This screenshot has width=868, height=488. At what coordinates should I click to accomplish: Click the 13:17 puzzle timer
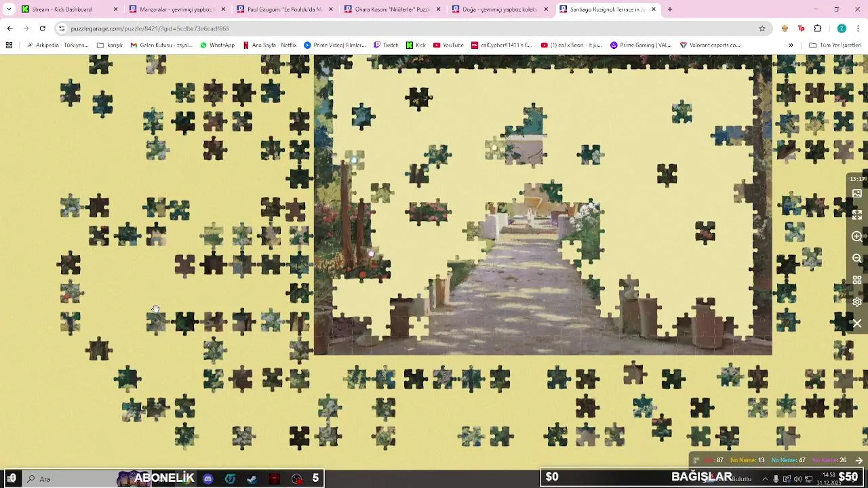click(x=857, y=179)
